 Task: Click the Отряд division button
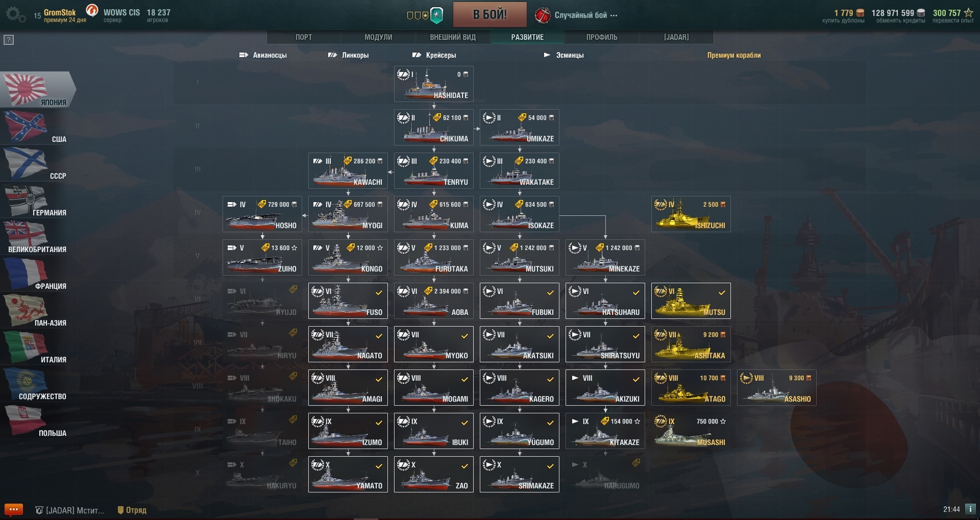pyautogui.click(x=132, y=510)
